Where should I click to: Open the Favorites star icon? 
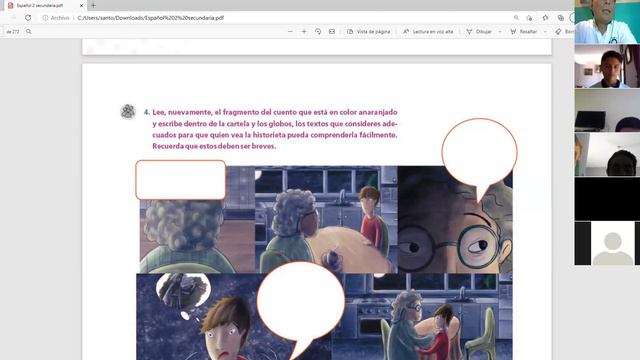tap(545, 18)
